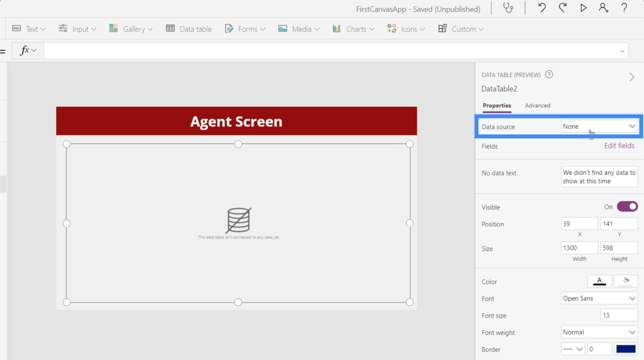Click the DataTable2 control name

click(x=499, y=89)
